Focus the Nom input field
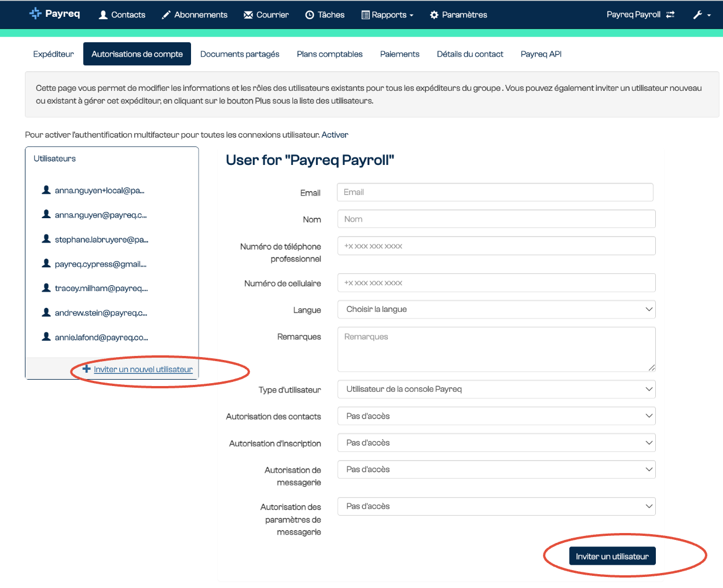The height and width of the screenshot is (588, 723). [497, 219]
